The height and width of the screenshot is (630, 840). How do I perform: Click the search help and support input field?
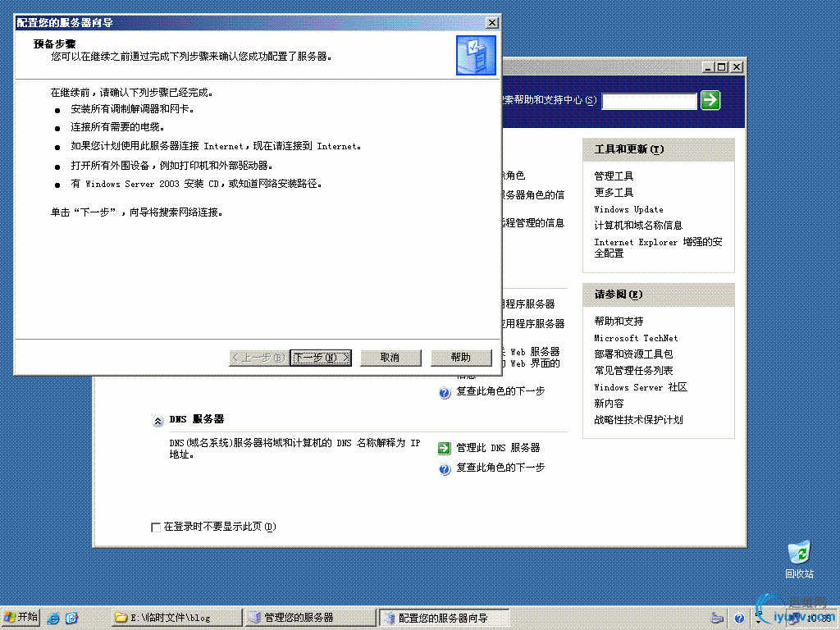(x=650, y=101)
